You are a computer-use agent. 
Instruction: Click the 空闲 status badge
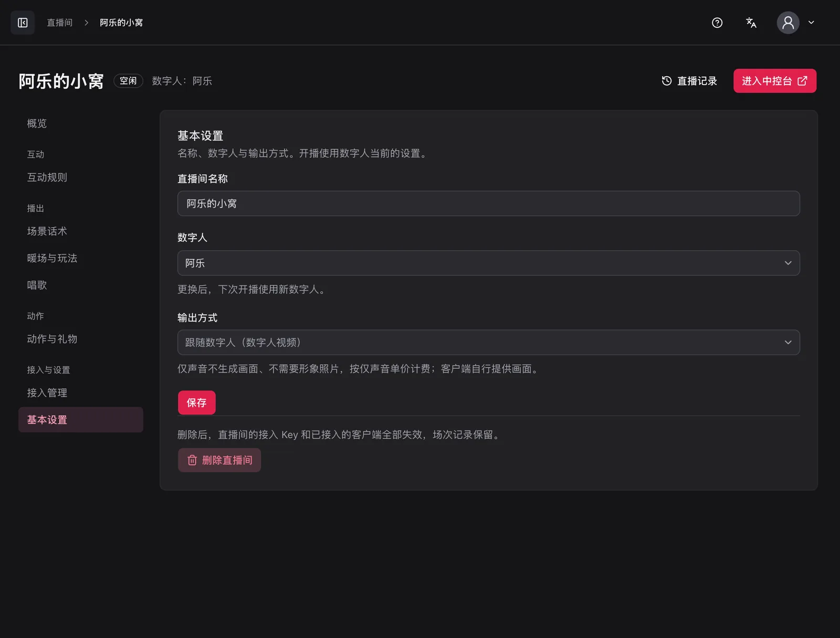128,81
